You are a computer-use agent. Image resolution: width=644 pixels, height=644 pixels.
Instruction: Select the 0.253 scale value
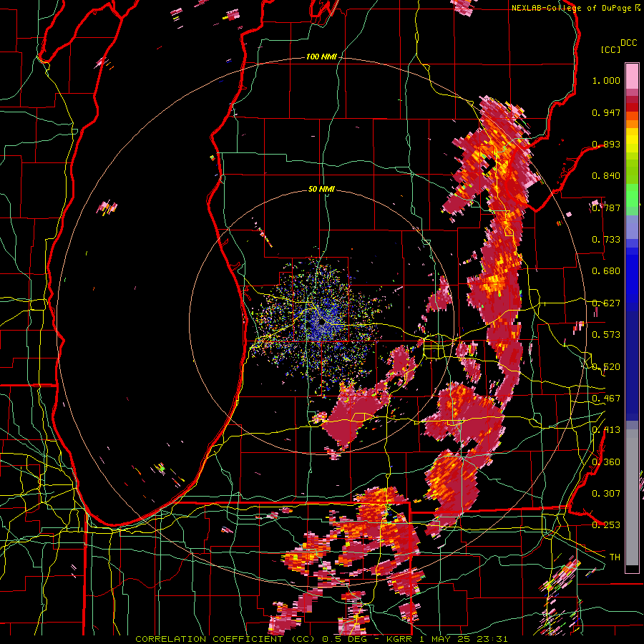(x=606, y=525)
